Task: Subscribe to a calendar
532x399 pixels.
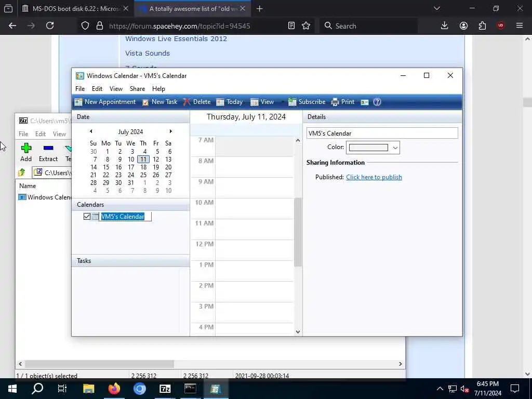Action: (307, 102)
